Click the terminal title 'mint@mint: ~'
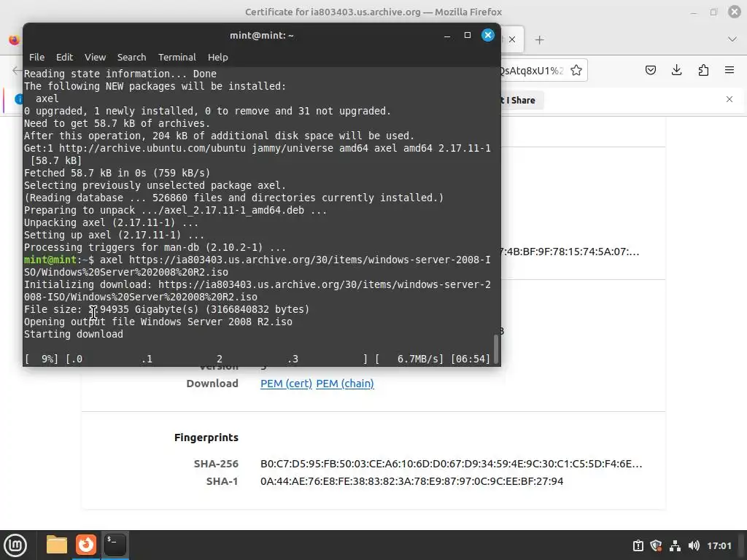The width and height of the screenshot is (747, 560). [262, 35]
